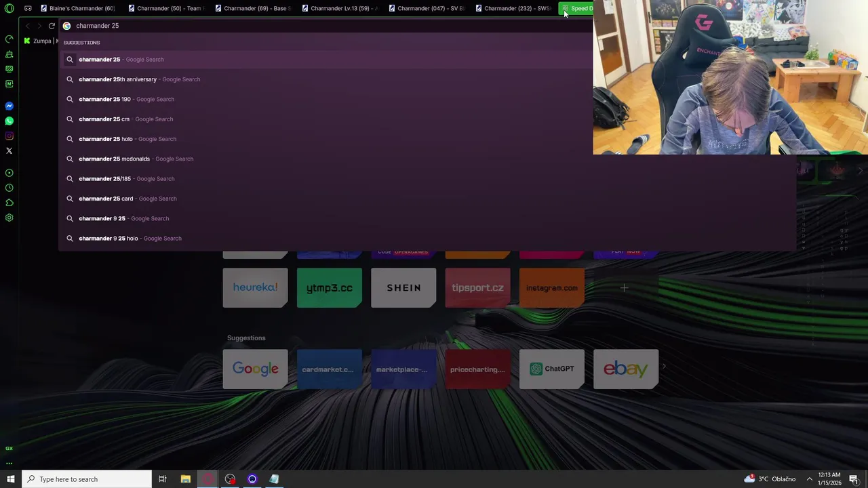Image resolution: width=868 pixels, height=488 pixels.
Task: Switch to Charmander (232) - SWSH tab
Action: (x=513, y=9)
